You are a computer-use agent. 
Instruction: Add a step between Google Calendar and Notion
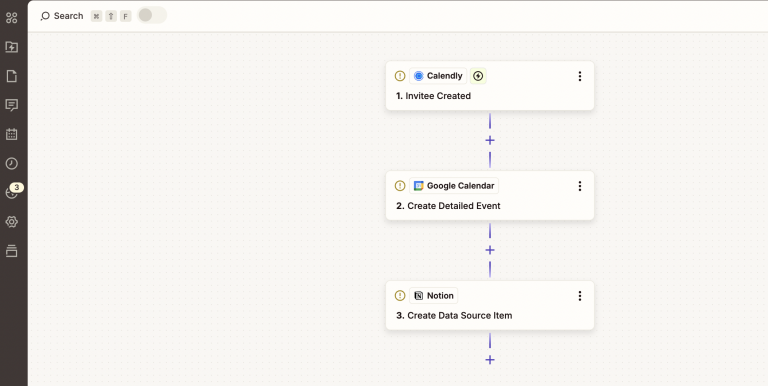click(490, 250)
